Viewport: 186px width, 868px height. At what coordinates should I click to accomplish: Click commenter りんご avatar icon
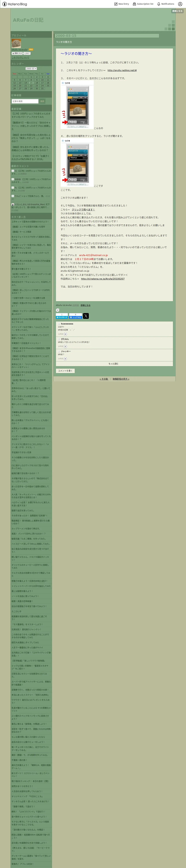click(x=13, y=196)
